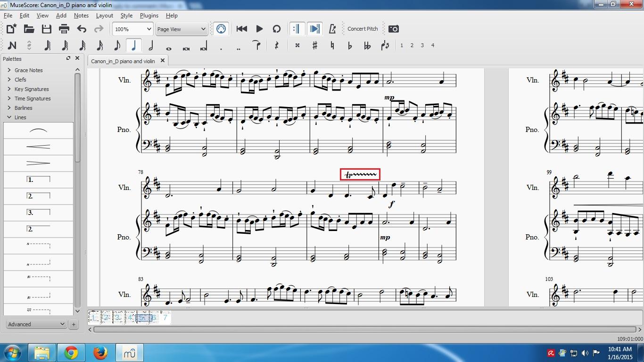644x362 pixels.
Task: Select the diminuendo hairpin line
Action: [38, 163]
